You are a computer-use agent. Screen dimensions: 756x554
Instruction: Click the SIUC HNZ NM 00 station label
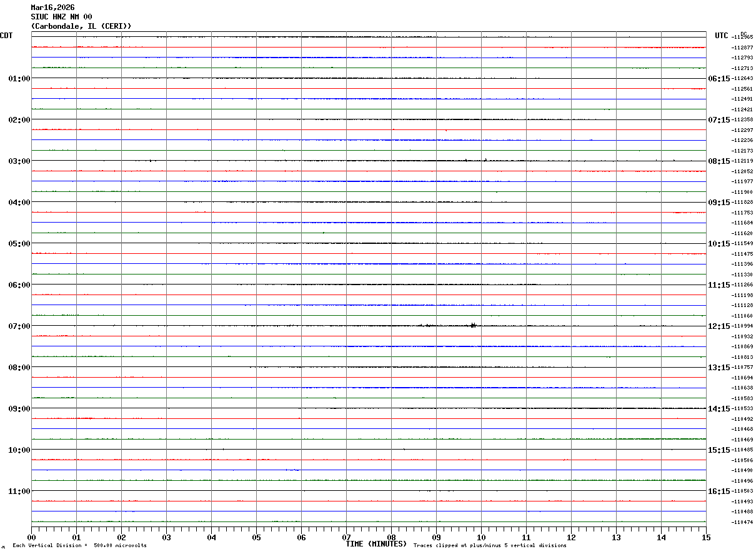pos(61,17)
